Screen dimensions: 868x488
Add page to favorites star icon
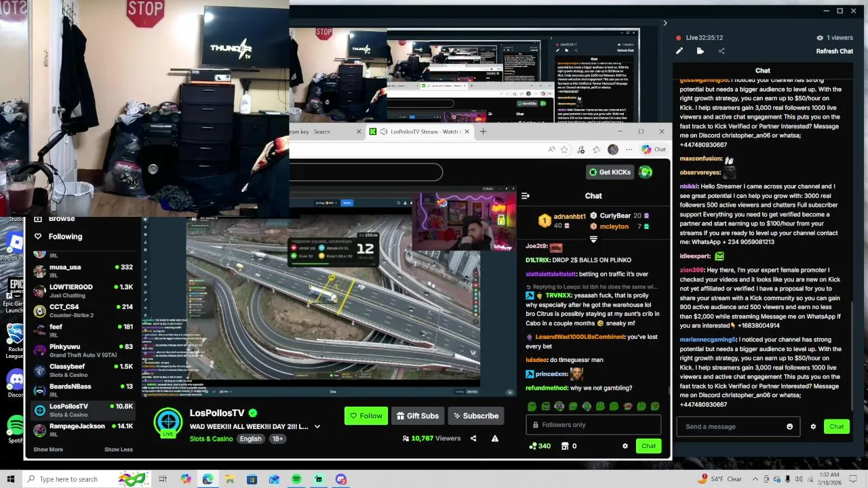[564, 150]
